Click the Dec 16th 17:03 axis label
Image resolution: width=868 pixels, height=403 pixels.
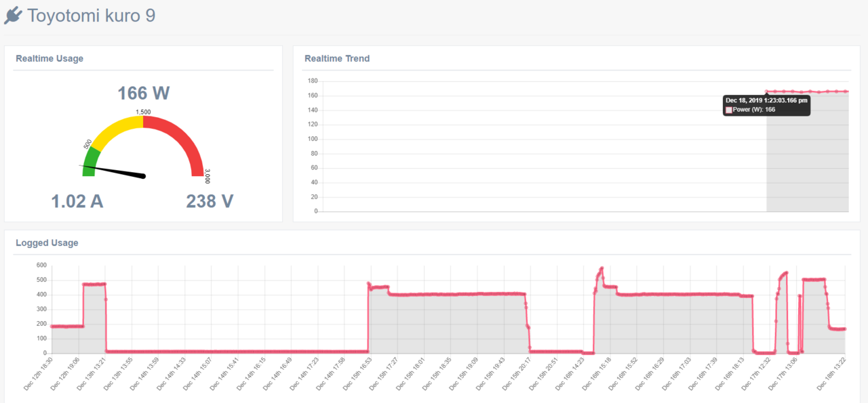click(675, 374)
